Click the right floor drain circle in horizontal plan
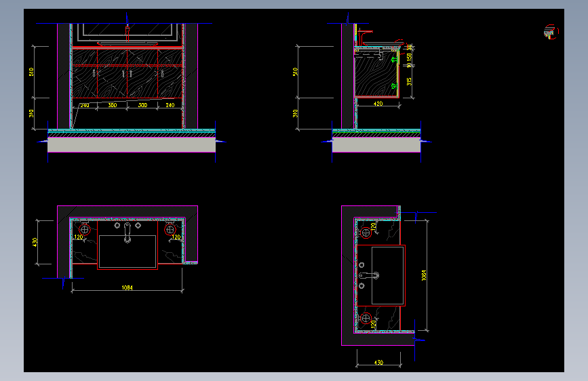The image size is (588, 381). tap(170, 230)
